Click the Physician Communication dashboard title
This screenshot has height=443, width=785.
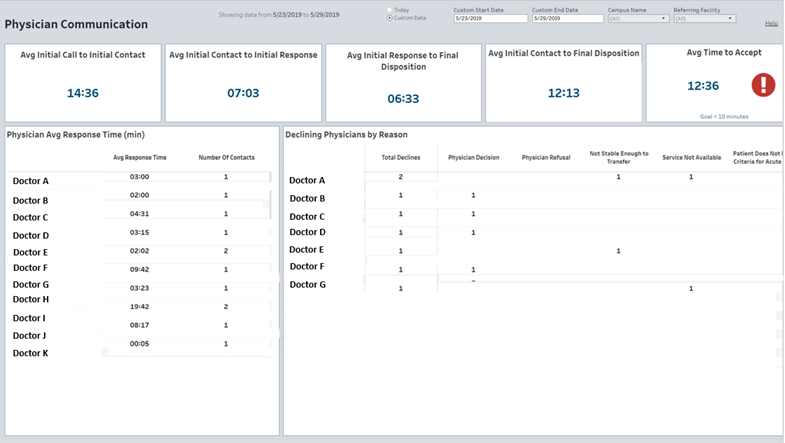[76, 24]
